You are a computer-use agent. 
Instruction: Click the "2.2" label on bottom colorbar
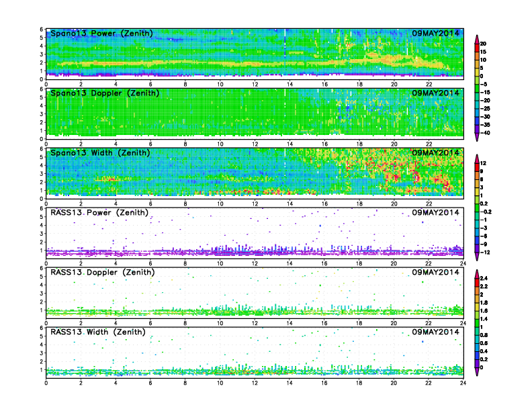click(484, 287)
